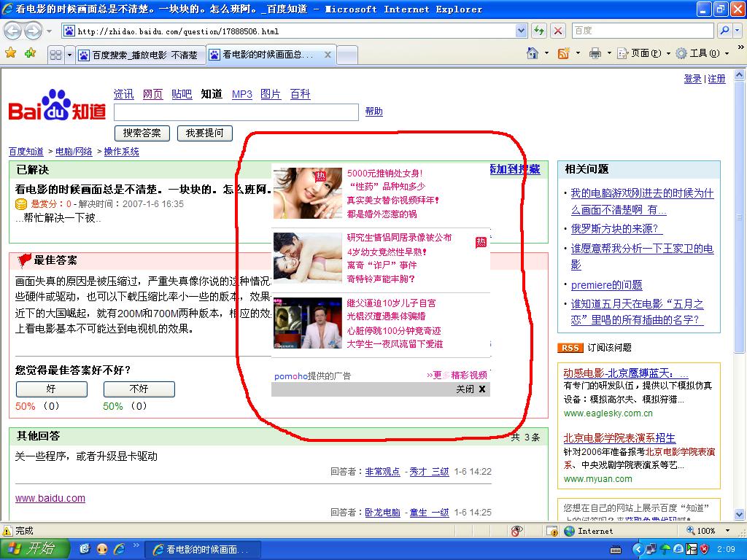Click the browser Back arrow button
This screenshot has width=747, height=560.
13,31
